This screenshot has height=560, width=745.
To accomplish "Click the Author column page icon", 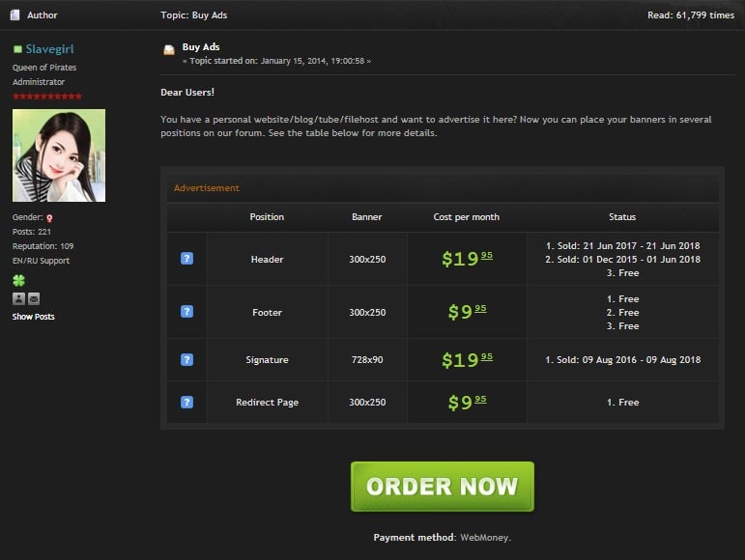I will pyautogui.click(x=15, y=15).
